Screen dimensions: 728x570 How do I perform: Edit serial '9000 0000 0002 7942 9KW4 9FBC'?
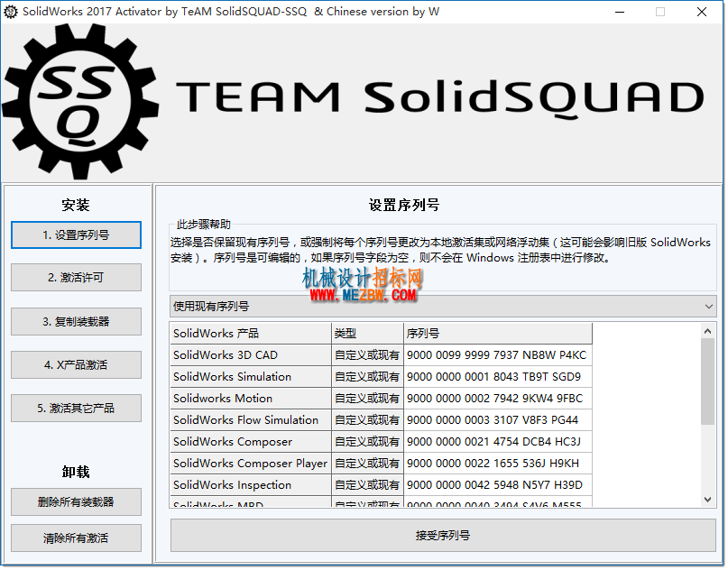[498, 399]
